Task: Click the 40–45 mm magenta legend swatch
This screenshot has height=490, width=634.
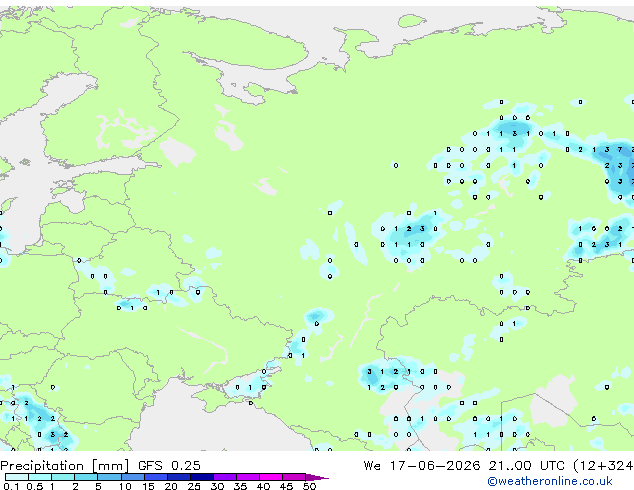Action: point(271,477)
